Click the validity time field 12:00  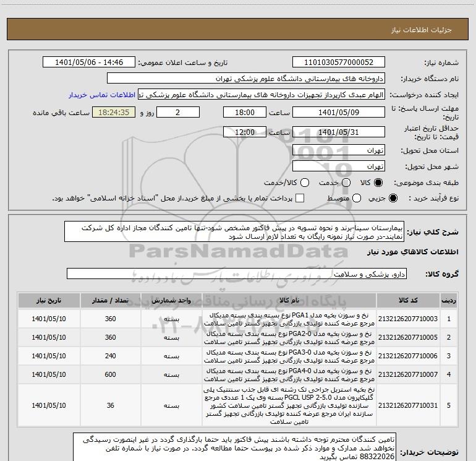(245, 132)
